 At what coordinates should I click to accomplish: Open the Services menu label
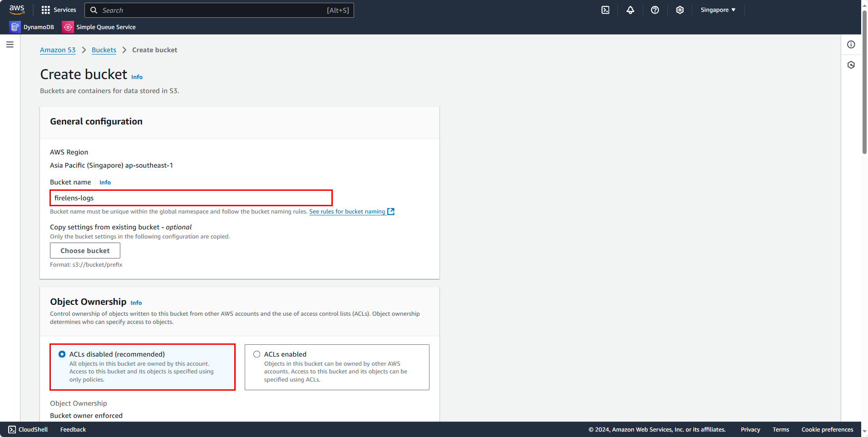coord(65,10)
